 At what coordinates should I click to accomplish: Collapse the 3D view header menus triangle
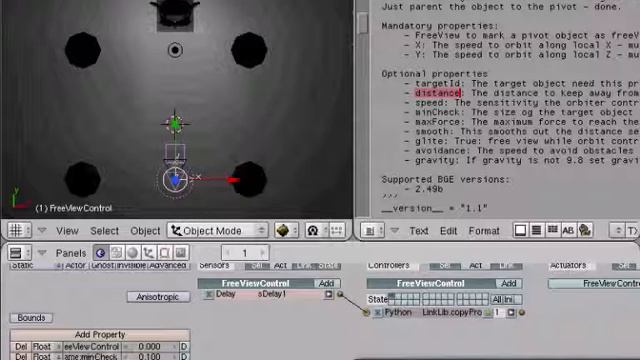click(42, 231)
